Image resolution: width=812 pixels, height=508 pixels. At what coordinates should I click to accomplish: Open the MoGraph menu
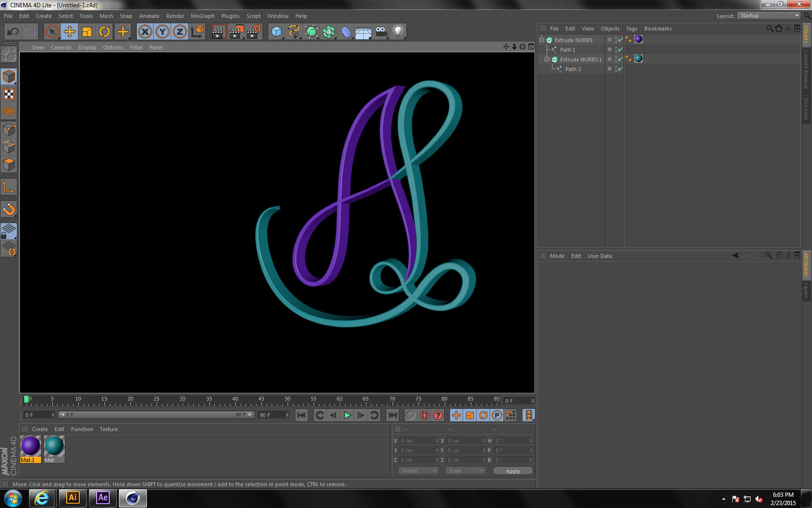(x=203, y=16)
